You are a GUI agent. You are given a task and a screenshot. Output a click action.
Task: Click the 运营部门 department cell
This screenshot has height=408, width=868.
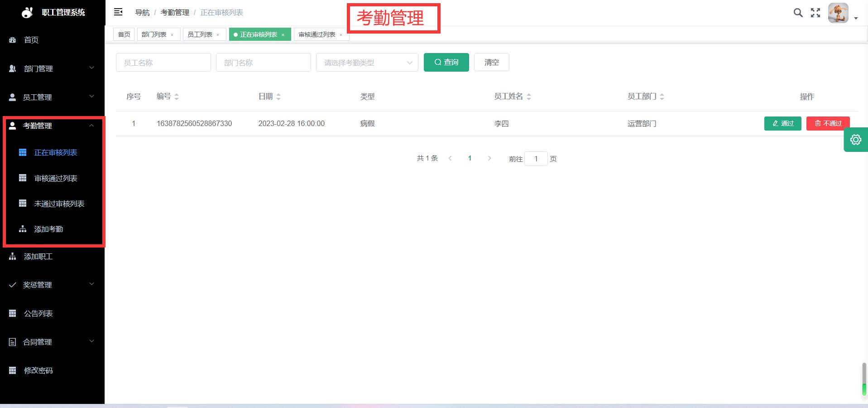point(642,123)
